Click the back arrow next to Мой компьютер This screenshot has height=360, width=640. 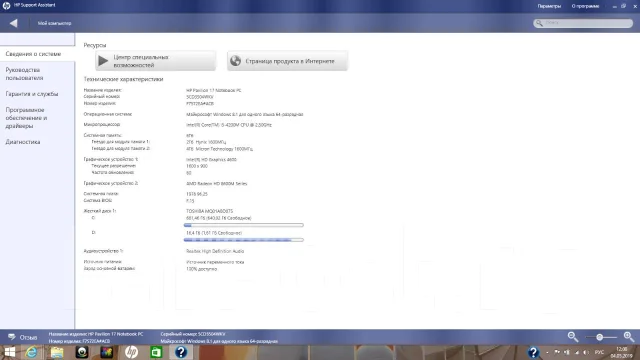pyautogui.click(x=13, y=23)
